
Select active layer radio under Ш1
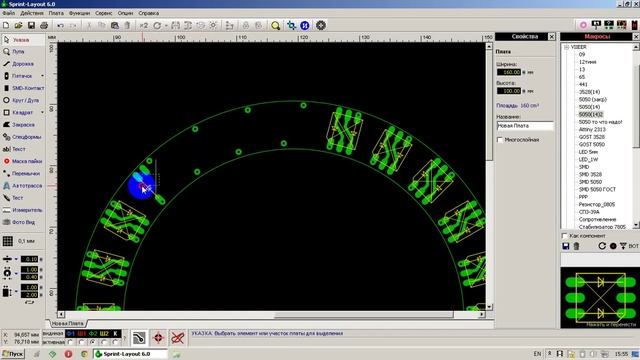(x=82, y=342)
